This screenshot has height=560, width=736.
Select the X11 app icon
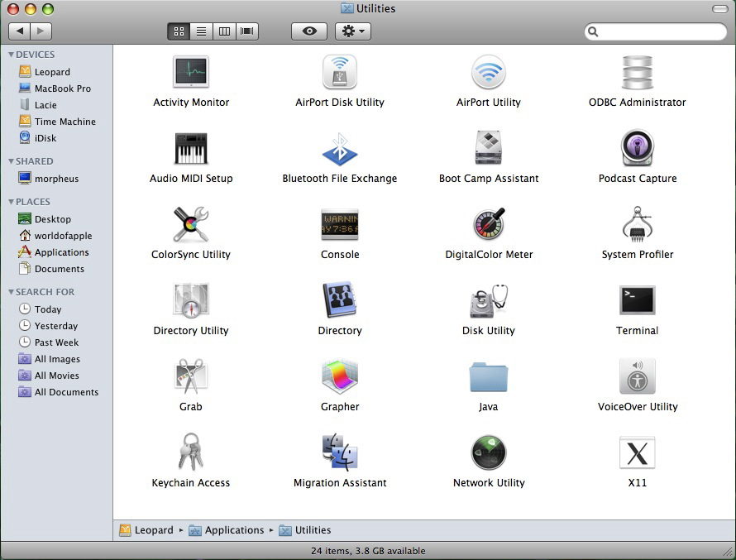[637, 452]
